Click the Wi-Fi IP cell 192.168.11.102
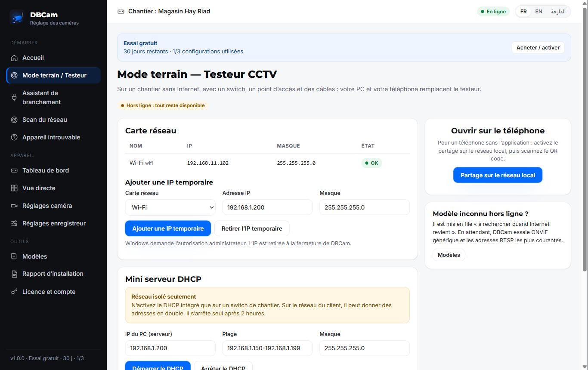 tap(208, 163)
